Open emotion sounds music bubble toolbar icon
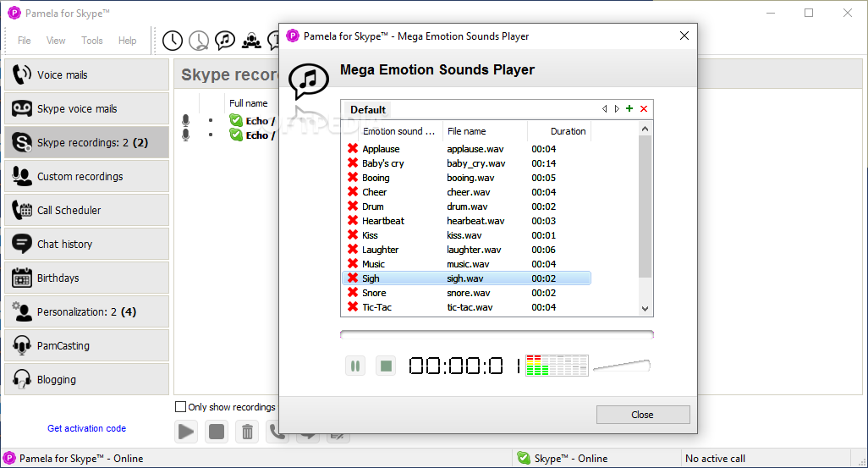Image resolution: width=868 pixels, height=468 pixels. (x=225, y=40)
